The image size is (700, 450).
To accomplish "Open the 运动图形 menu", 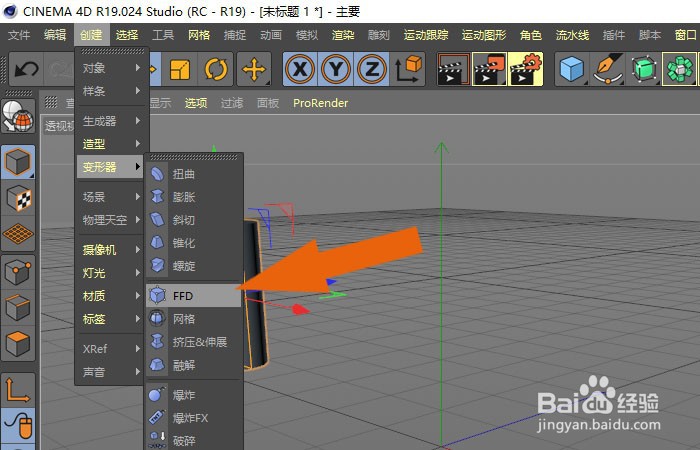I will point(484,35).
